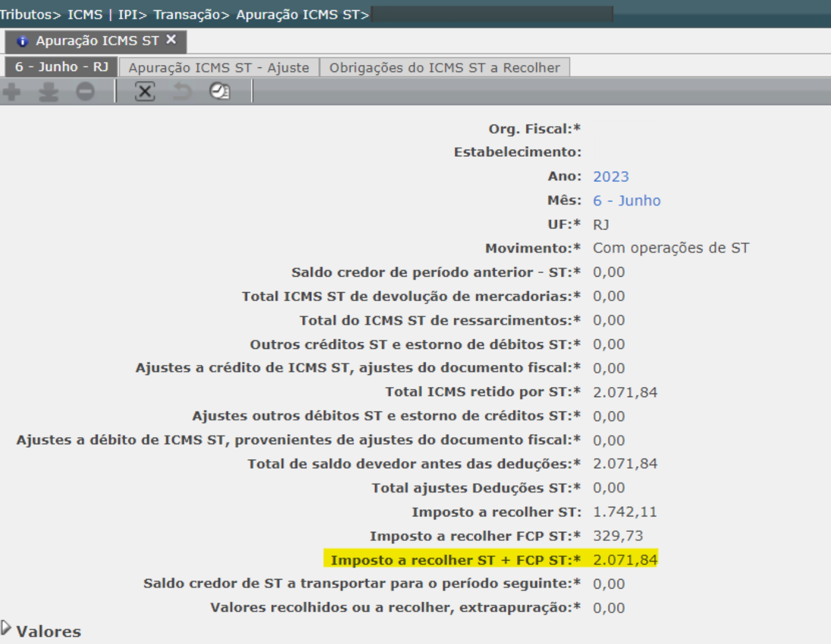Click the save record toolbar icon

coord(48,92)
